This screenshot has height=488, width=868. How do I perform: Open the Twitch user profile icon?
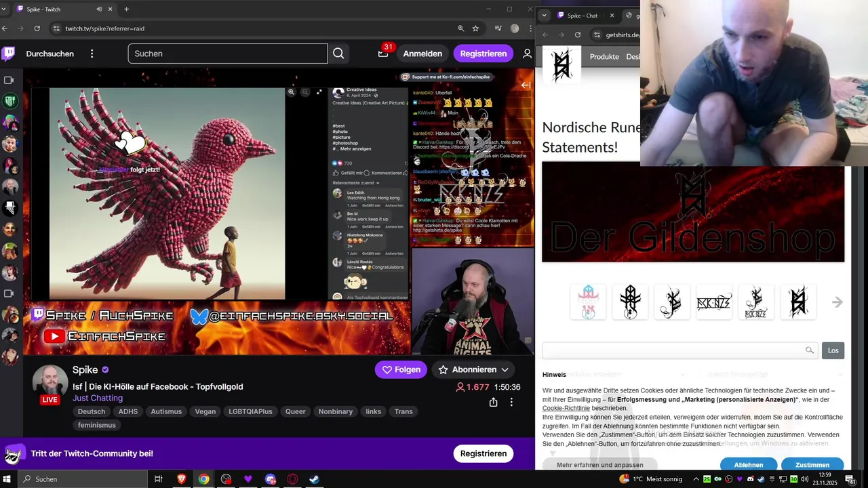528,54
